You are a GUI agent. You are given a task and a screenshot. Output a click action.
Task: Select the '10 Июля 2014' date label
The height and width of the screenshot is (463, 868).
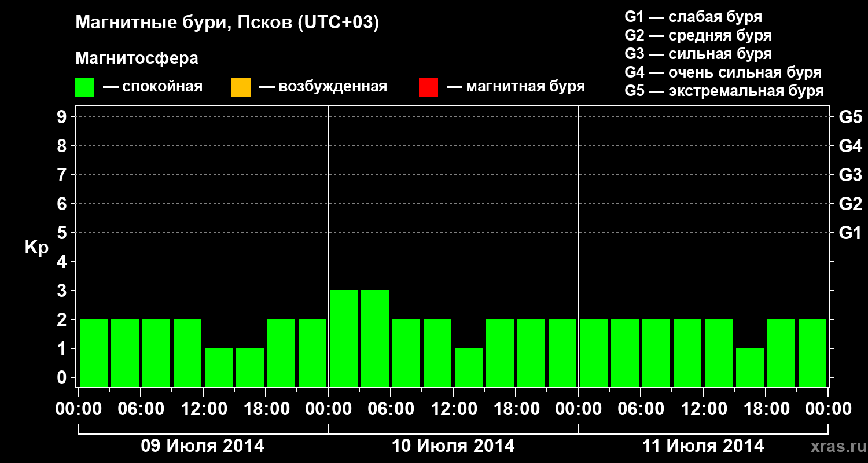coord(453,446)
